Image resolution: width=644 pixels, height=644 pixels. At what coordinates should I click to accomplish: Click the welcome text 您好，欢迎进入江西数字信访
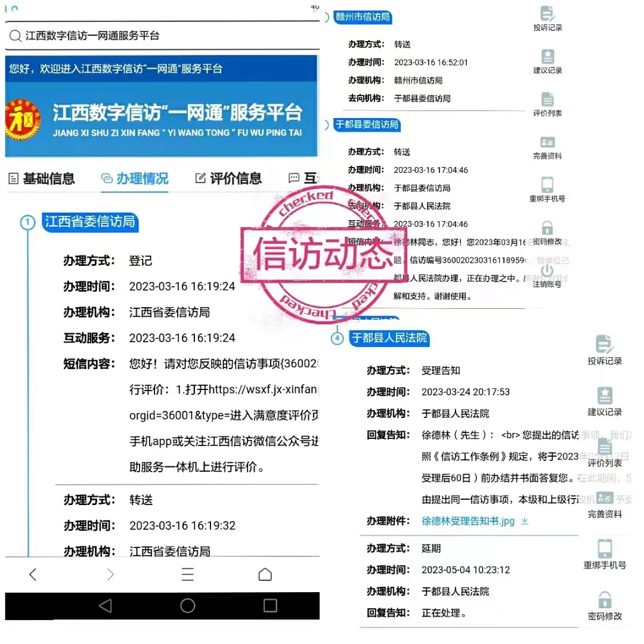(116, 68)
